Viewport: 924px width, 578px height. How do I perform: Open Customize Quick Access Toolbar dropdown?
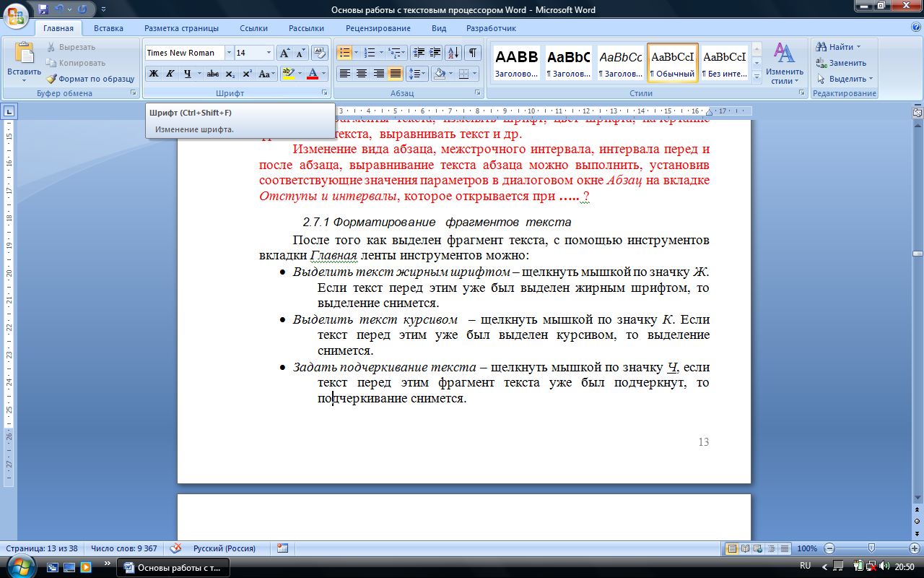(x=103, y=10)
